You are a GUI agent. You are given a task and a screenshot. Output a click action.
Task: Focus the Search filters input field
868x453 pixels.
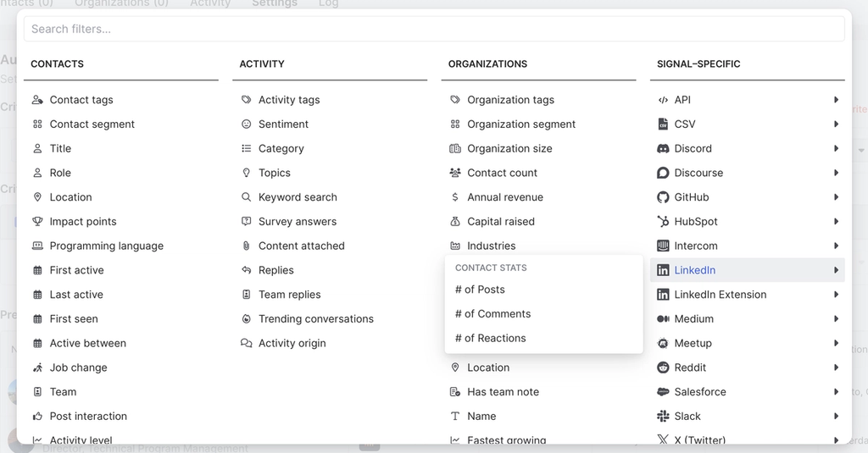click(434, 29)
